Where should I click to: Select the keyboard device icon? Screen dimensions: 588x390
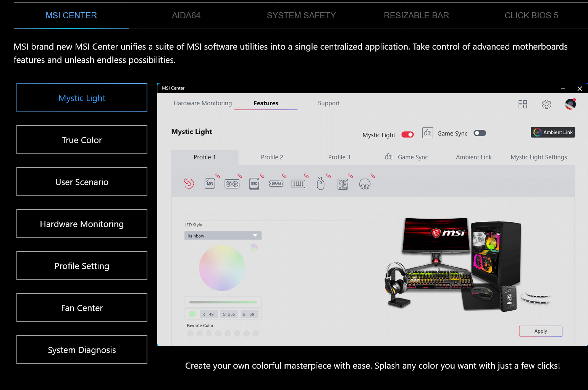298,184
